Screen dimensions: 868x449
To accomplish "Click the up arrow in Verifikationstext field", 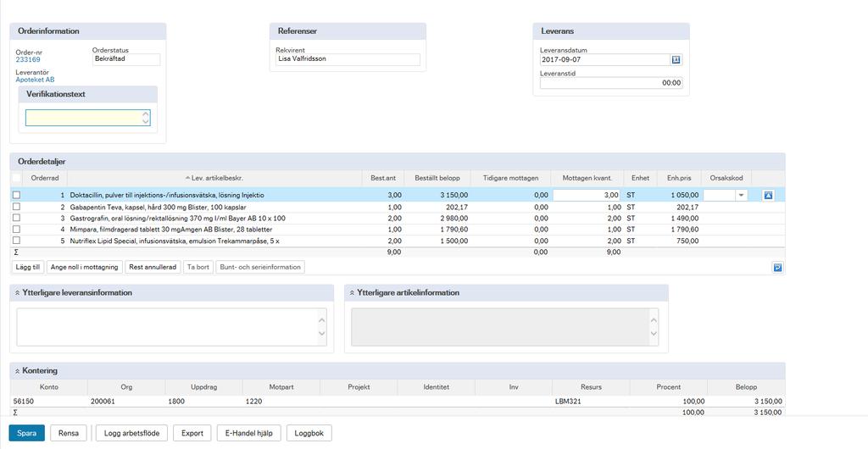I will click(146, 114).
